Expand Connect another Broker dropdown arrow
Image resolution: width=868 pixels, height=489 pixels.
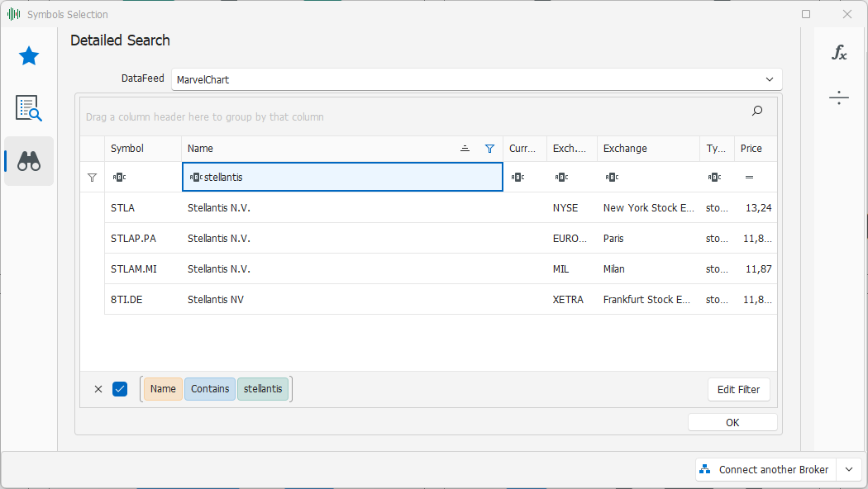pyautogui.click(x=849, y=470)
